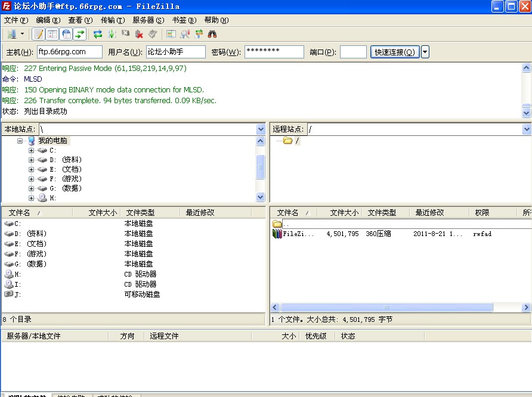Image resolution: width=532 pixels, height=397 pixels.
Task: Sort local files by 文件类型 column
Action: click(150, 213)
